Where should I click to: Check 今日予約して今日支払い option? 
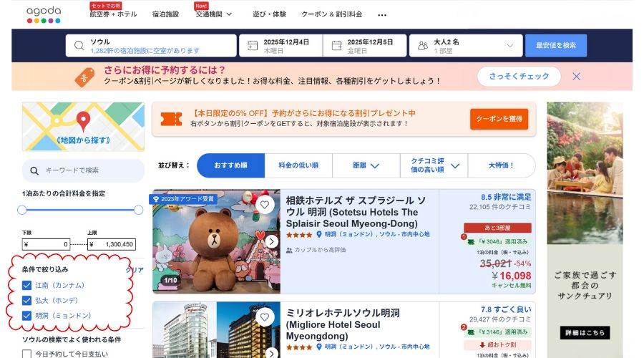(26, 354)
